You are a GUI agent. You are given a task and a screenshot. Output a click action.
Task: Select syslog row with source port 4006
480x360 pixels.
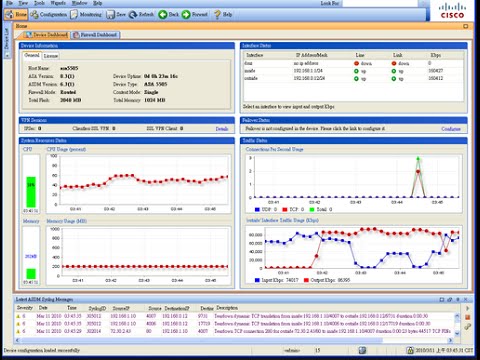click(x=235, y=323)
